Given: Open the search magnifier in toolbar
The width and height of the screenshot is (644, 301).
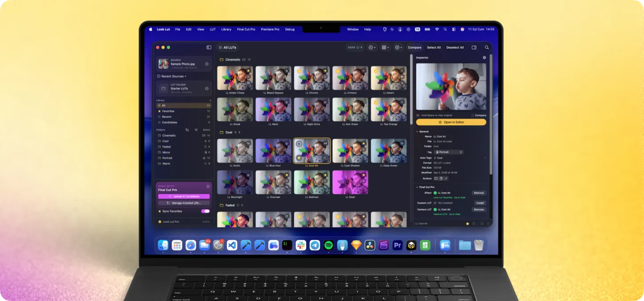Looking at the screenshot, I should 487,47.
